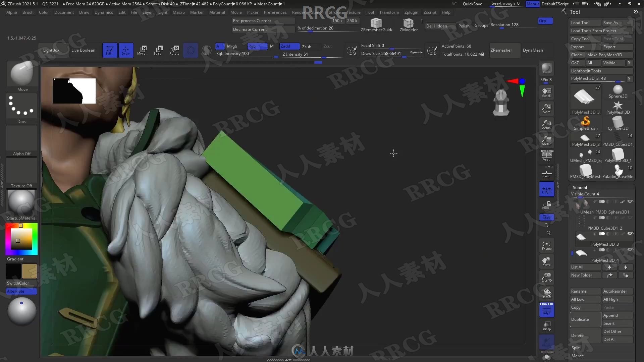Image resolution: width=644 pixels, height=362 pixels.
Task: Click the LightBox toggle button
Action: pos(51,50)
